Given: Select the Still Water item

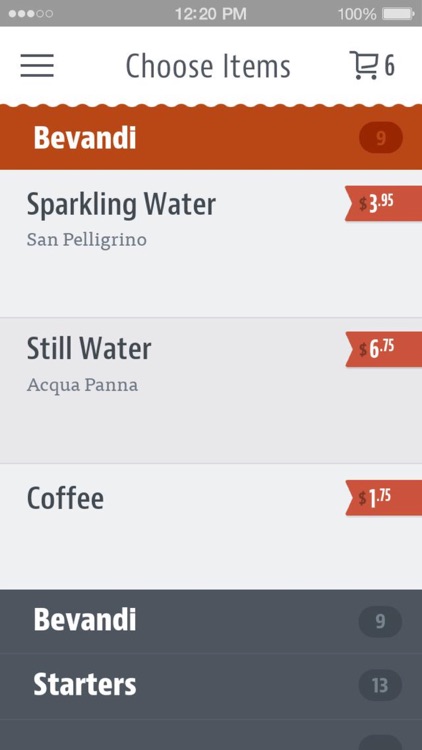Looking at the screenshot, I should click(x=211, y=390).
